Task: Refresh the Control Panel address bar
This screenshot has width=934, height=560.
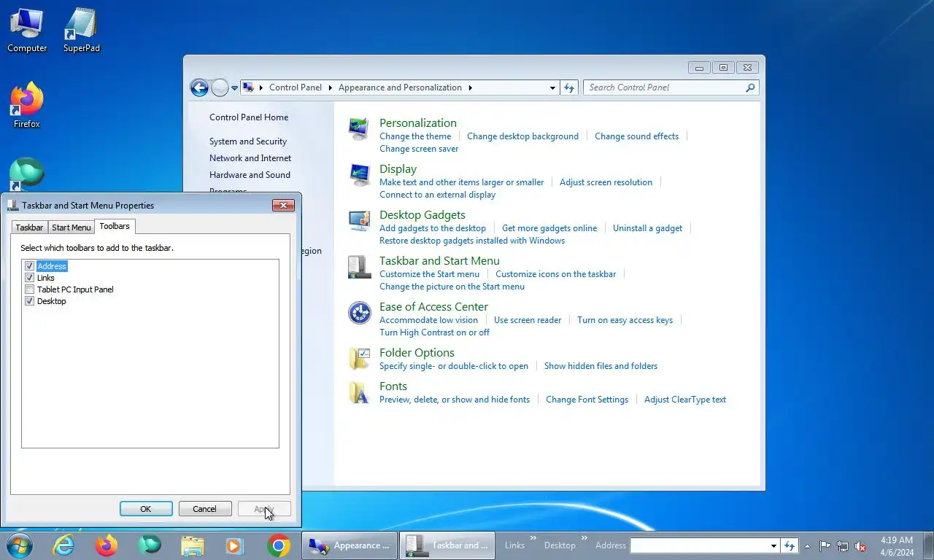Action: (x=569, y=87)
